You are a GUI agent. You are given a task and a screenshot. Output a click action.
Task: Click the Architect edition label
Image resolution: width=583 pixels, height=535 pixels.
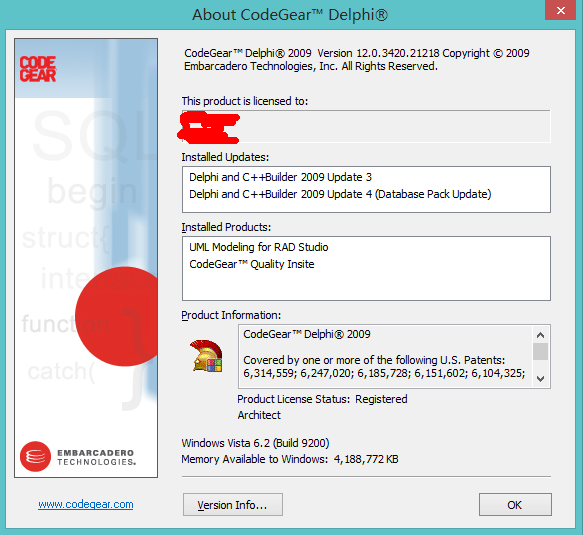coord(259,415)
